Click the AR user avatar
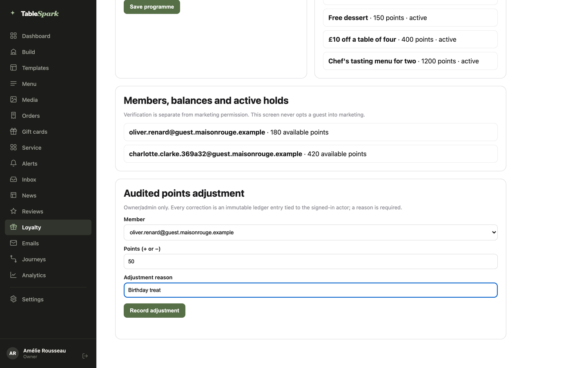 point(13,353)
